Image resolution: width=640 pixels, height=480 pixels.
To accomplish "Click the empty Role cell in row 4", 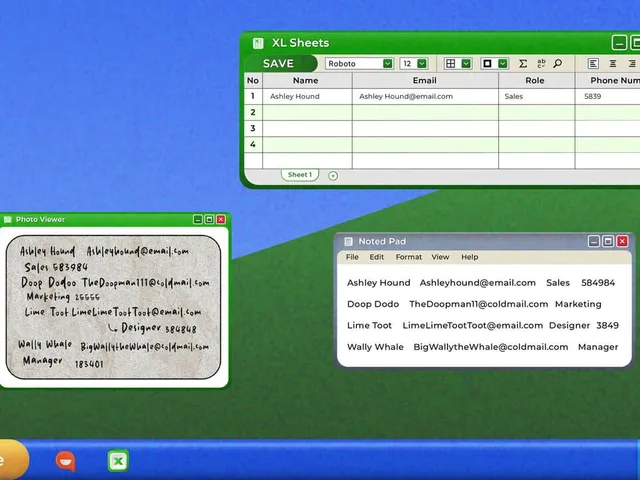I will point(536,144).
